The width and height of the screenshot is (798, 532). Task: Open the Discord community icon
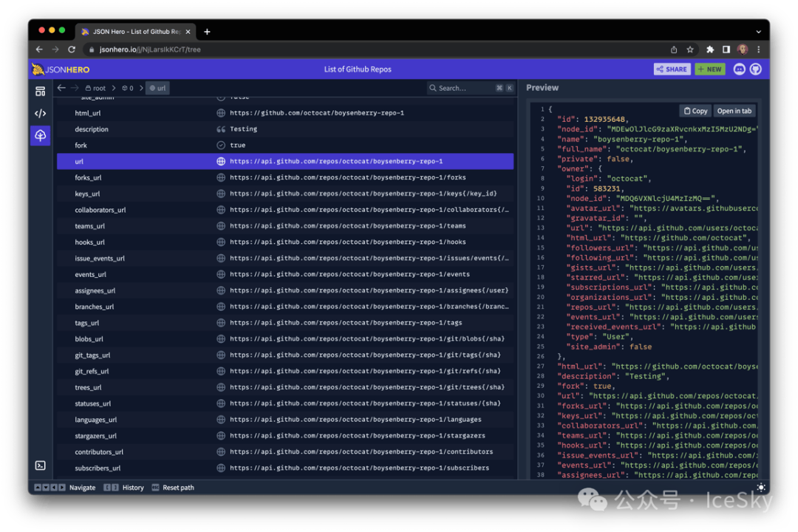tap(739, 69)
